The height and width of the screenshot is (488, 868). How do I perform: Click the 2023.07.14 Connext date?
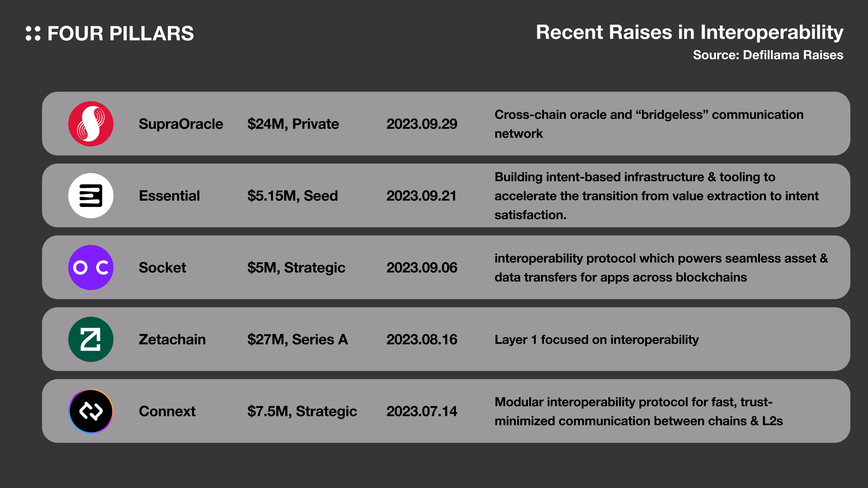pos(422,411)
